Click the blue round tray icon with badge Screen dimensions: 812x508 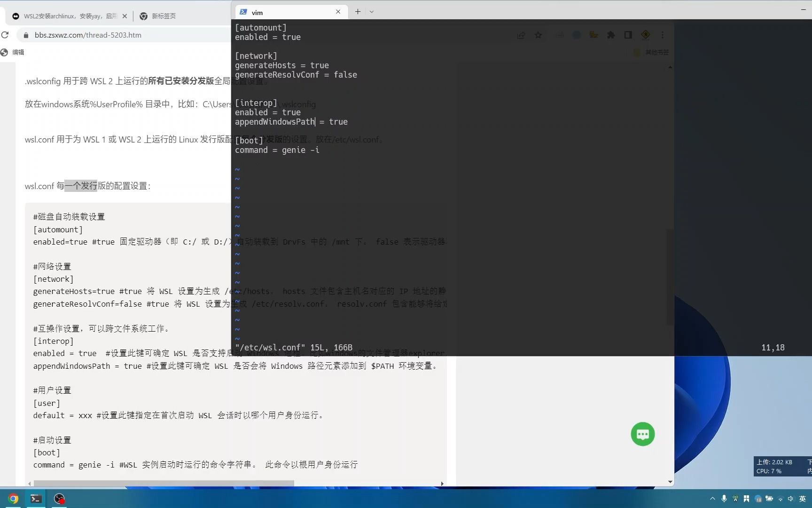tap(758, 499)
